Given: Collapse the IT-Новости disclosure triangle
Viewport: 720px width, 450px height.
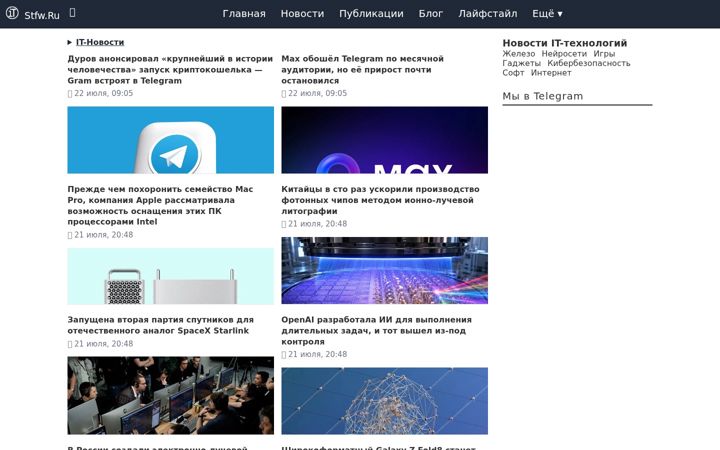Looking at the screenshot, I should (x=70, y=42).
